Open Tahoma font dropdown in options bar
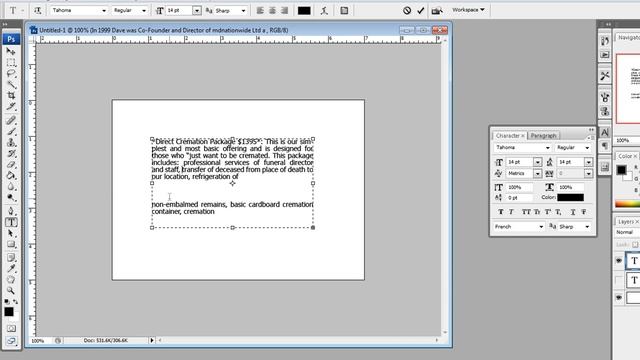640x360 pixels. point(104,11)
